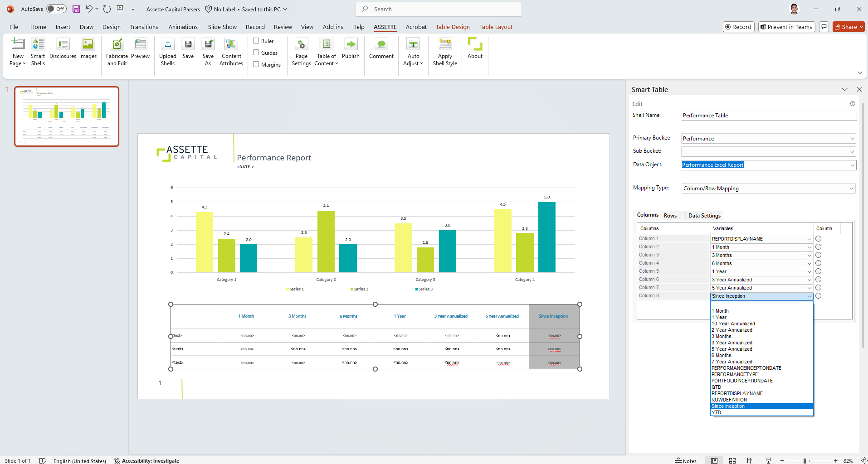Open the Mapping Type dropdown
Viewport: 868px width, 464px height.
[x=852, y=188]
